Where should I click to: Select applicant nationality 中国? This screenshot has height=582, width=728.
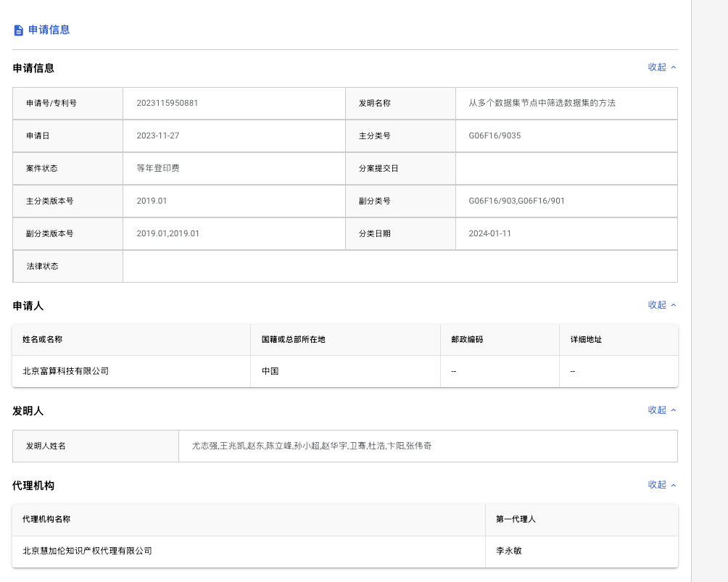270,371
